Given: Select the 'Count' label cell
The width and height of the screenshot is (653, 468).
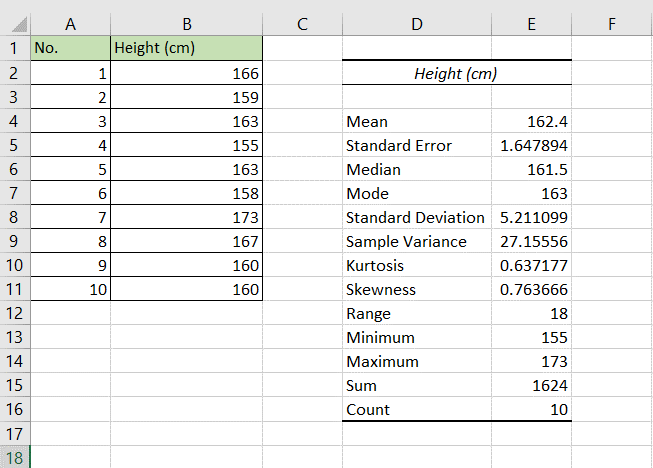Looking at the screenshot, I should click(416, 409).
